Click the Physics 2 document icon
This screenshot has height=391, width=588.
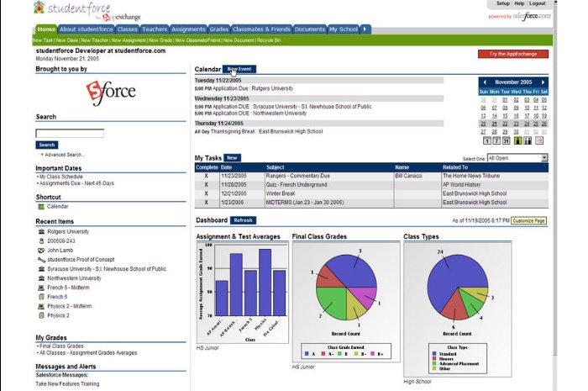point(41,315)
